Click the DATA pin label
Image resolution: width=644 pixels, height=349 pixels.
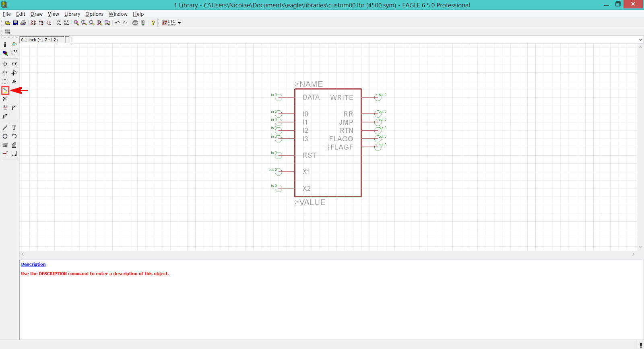pyautogui.click(x=311, y=97)
